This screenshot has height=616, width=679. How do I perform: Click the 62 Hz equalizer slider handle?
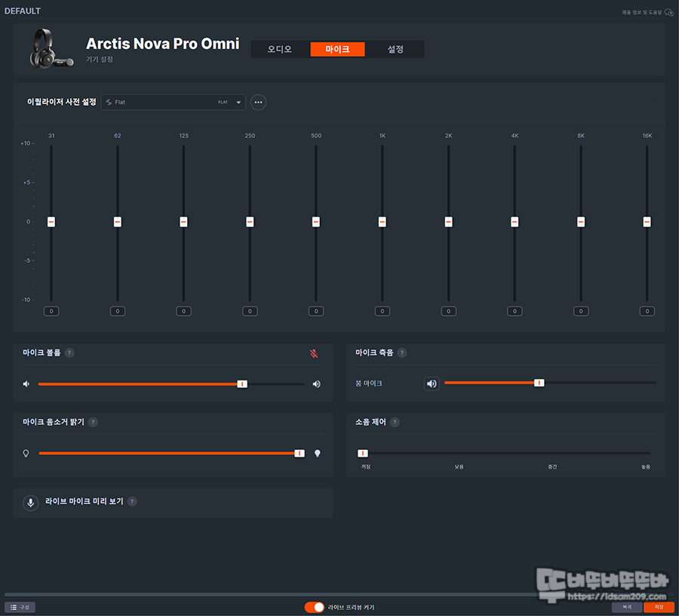tap(118, 222)
